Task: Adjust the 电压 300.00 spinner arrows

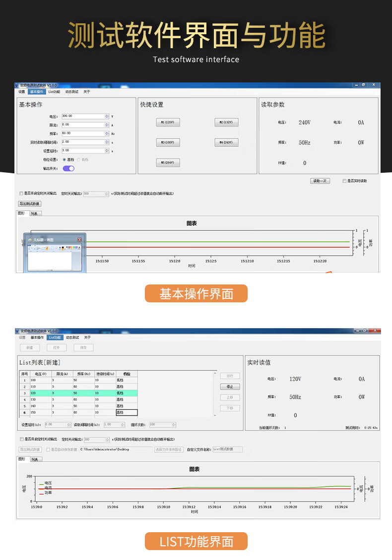Action: click(107, 116)
